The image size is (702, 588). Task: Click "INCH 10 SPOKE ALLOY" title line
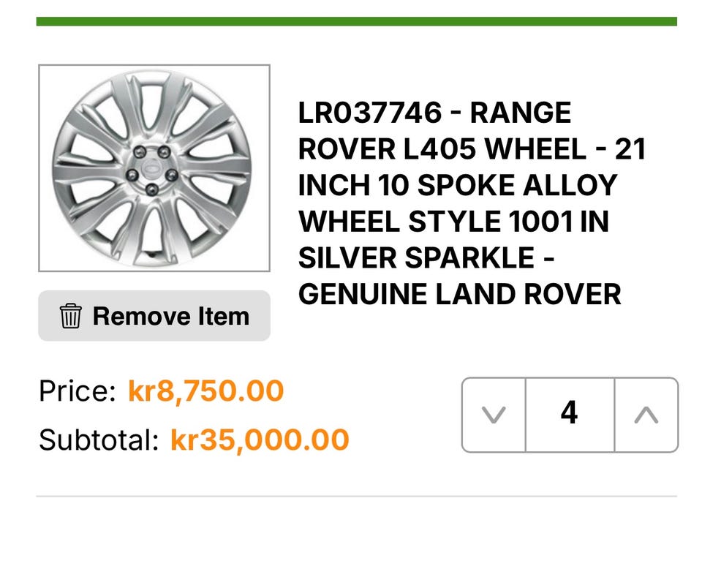tap(458, 185)
